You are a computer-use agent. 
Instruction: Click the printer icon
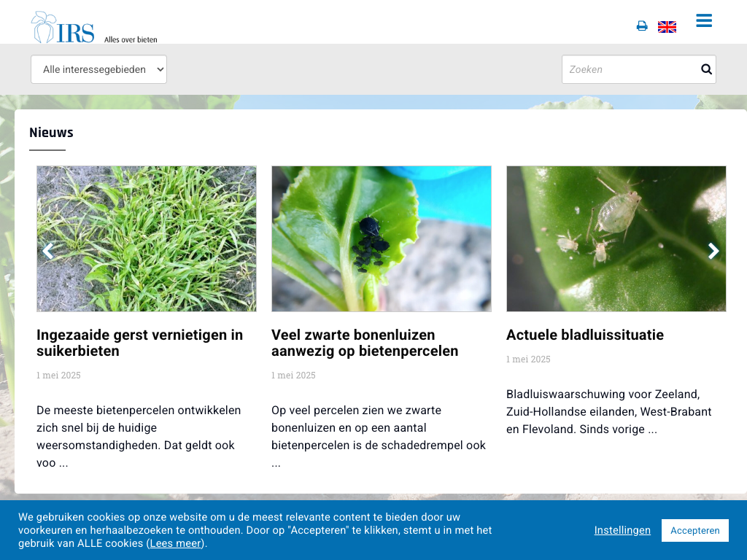pyautogui.click(x=642, y=26)
